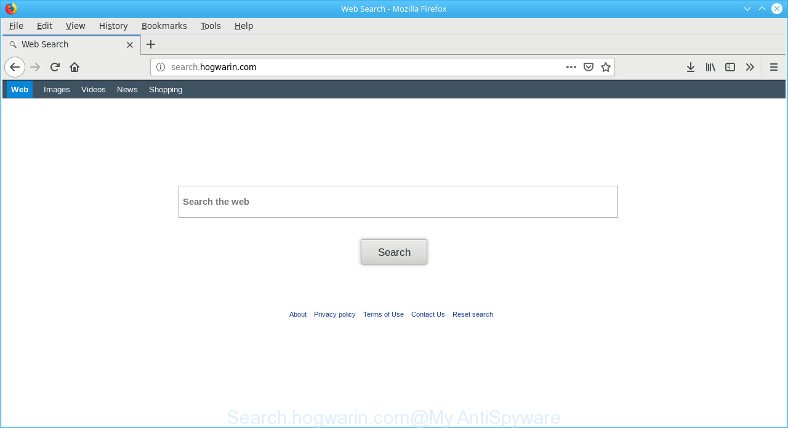Image resolution: width=788 pixels, height=428 pixels.
Task: Open the View menu
Action: click(75, 26)
